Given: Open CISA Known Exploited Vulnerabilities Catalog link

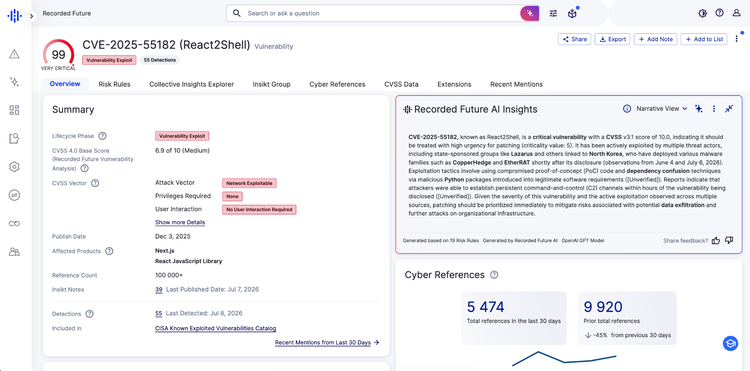Looking at the screenshot, I should pyautogui.click(x=216, y=328).
